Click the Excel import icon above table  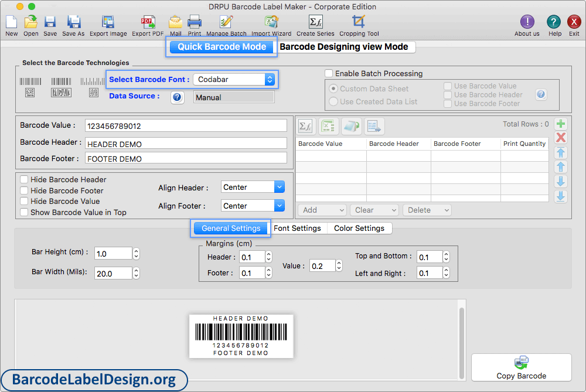(x=328, y=127)
